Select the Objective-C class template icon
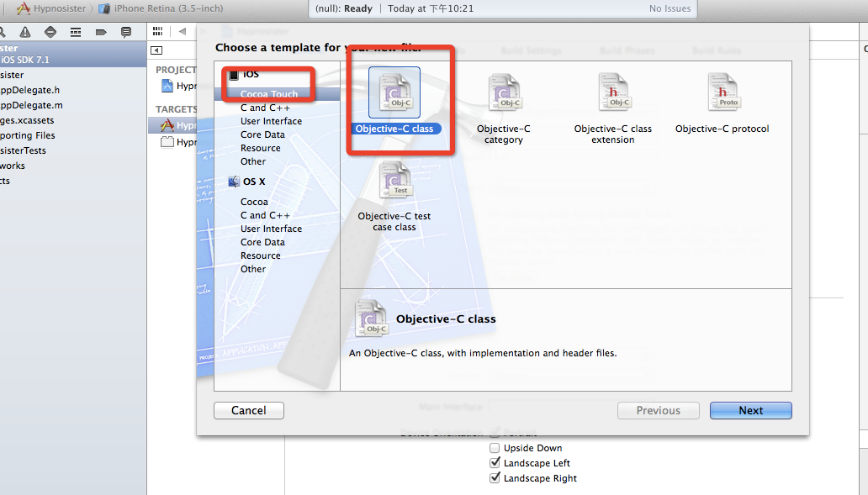 (x=394, y=92)
